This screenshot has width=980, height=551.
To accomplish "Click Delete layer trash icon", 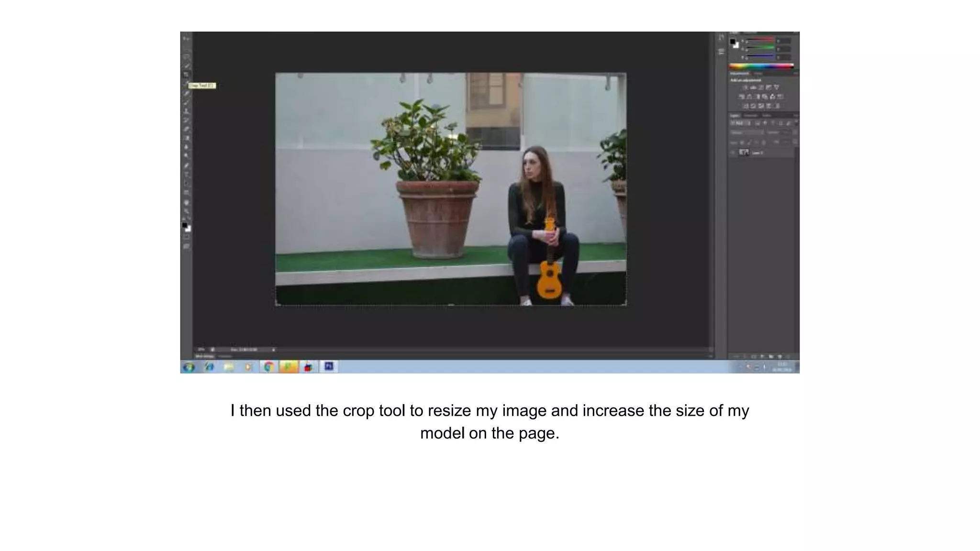I will point(788,357).
